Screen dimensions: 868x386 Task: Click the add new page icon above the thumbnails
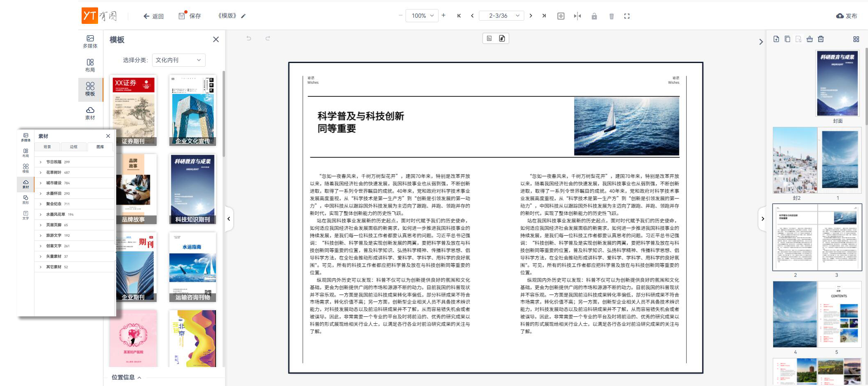point(776,39)
